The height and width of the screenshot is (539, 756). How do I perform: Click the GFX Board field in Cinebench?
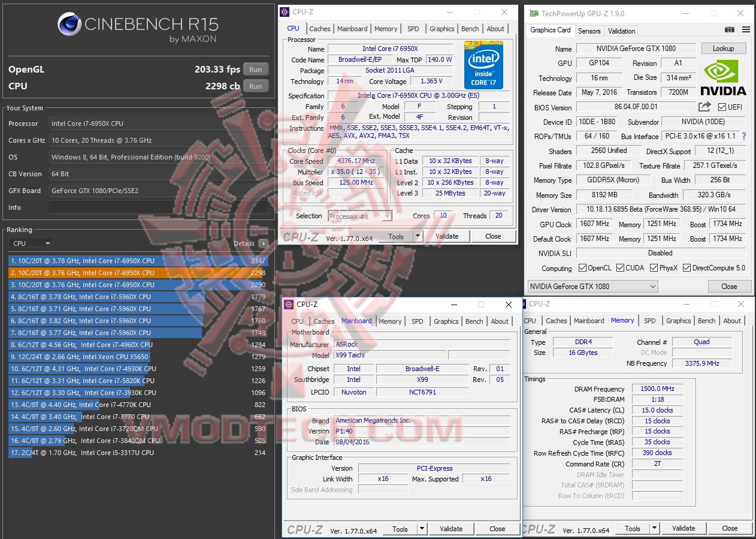[158, 191]
